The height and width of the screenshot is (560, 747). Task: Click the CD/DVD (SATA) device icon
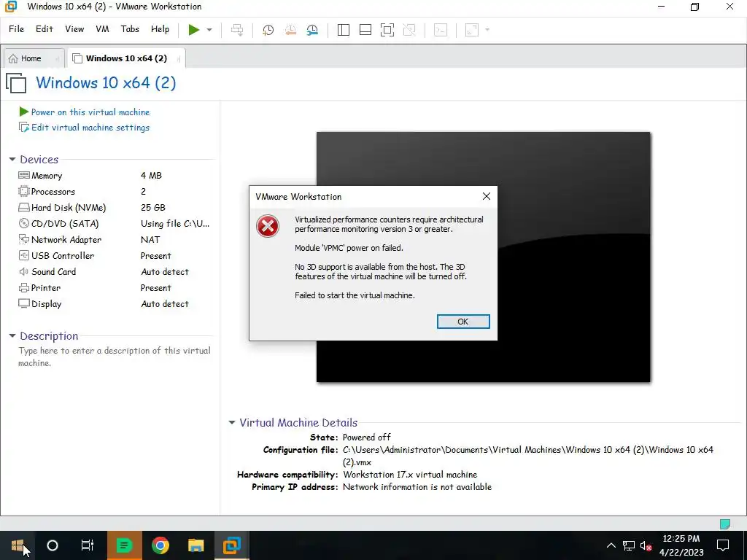pos(24,223)
